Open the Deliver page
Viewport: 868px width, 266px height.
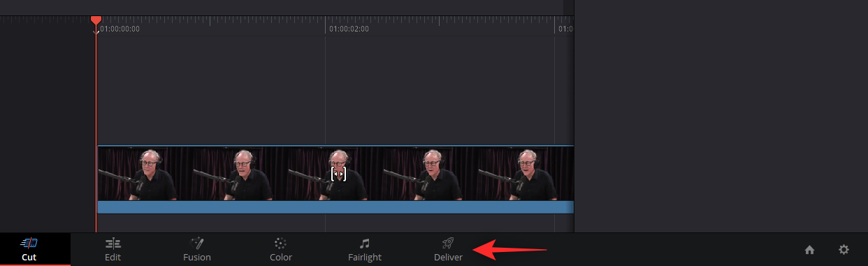pos(448,250)
